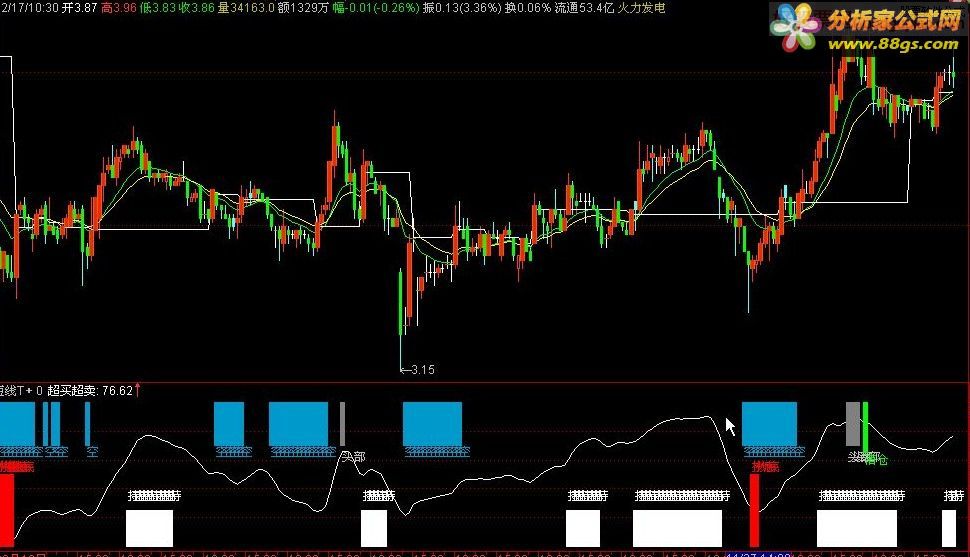The height and width of the screenshot is (557, 970).
Task: Click the turnover rate 换0.06%
Action: pyautogui.click(x=528, y=8)
